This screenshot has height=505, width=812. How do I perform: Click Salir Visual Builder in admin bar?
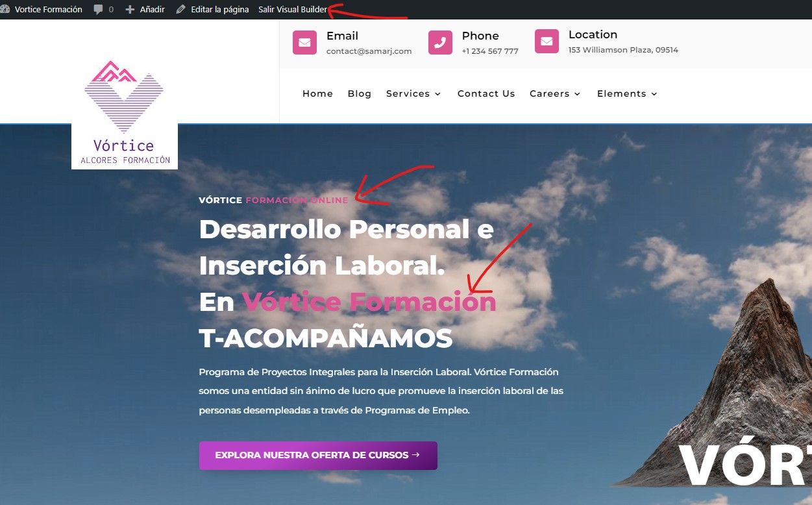293,10
